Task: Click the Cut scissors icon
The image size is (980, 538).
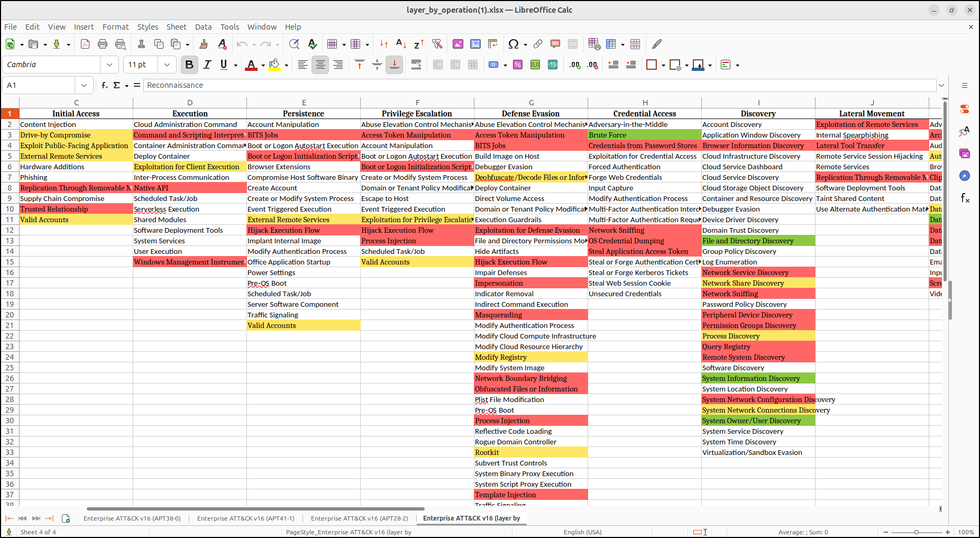Action: coord(141,44)
